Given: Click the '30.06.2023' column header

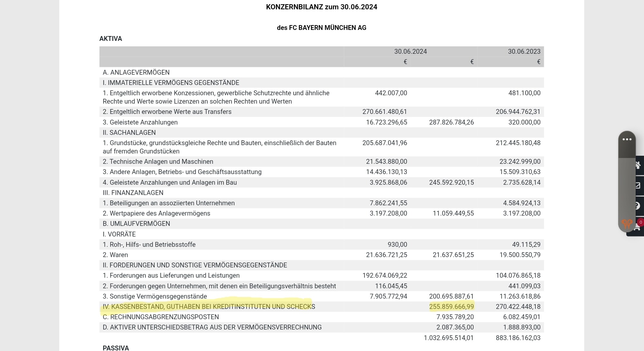Looking at the screenshot, I should [524, 51].
